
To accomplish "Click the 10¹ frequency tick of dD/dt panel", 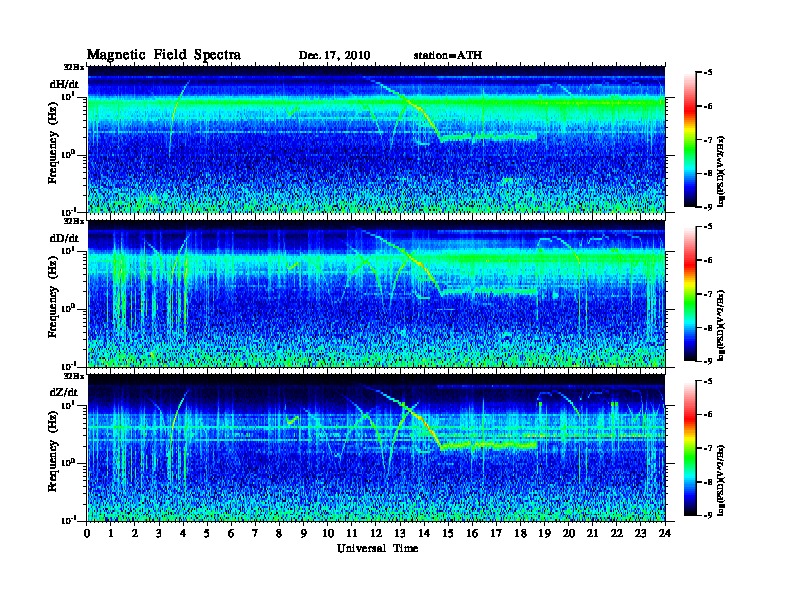I will (x=69, y=251).
